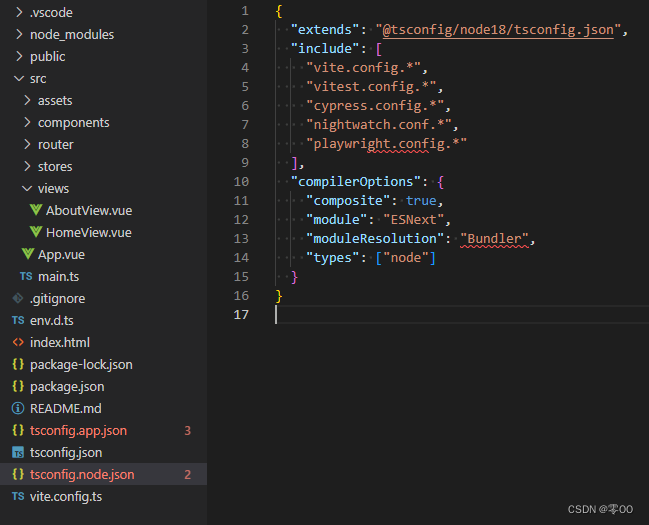The width and height of the screenshot is (649, 525).
Task: Click the braces icon beside package-lock.json
Action: (x=18, y=364)
